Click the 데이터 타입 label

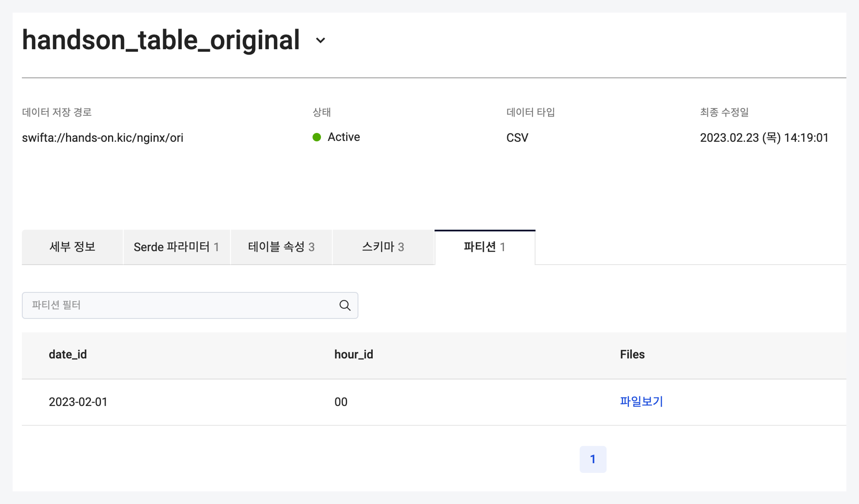[x=531, y=112]
